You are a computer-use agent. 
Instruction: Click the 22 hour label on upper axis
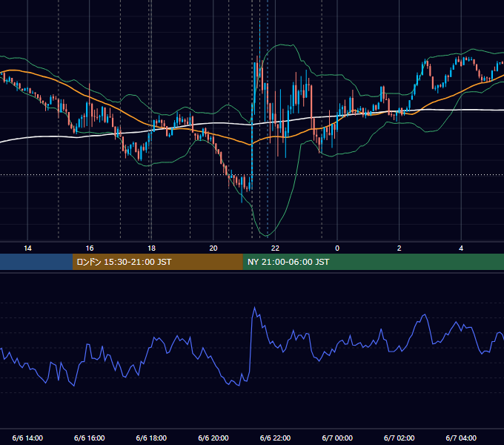[x=275, y=248]
